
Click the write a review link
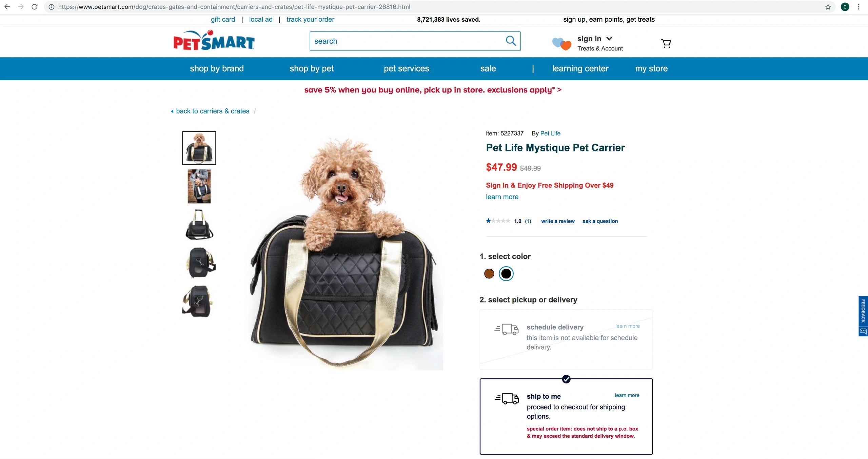click(x=558, y=221)
